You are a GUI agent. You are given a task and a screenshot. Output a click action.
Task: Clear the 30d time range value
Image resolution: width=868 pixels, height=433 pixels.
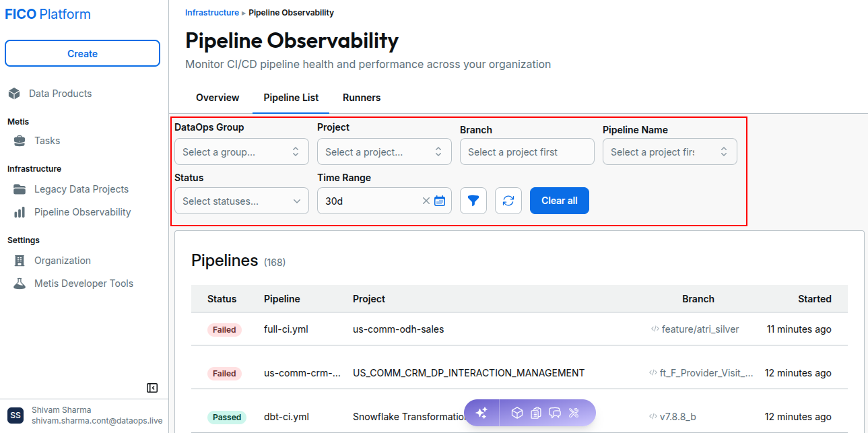tap(426, 201)
